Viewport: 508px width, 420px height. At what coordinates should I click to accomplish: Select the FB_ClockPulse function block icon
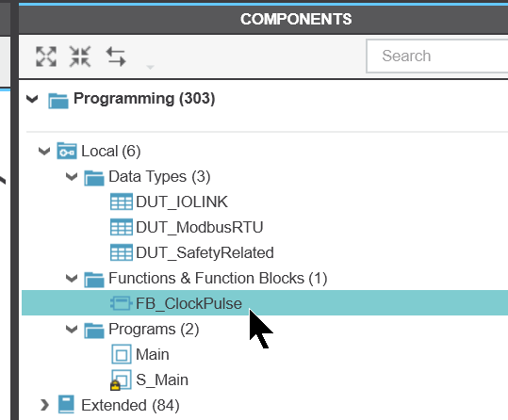click(122, 303)
